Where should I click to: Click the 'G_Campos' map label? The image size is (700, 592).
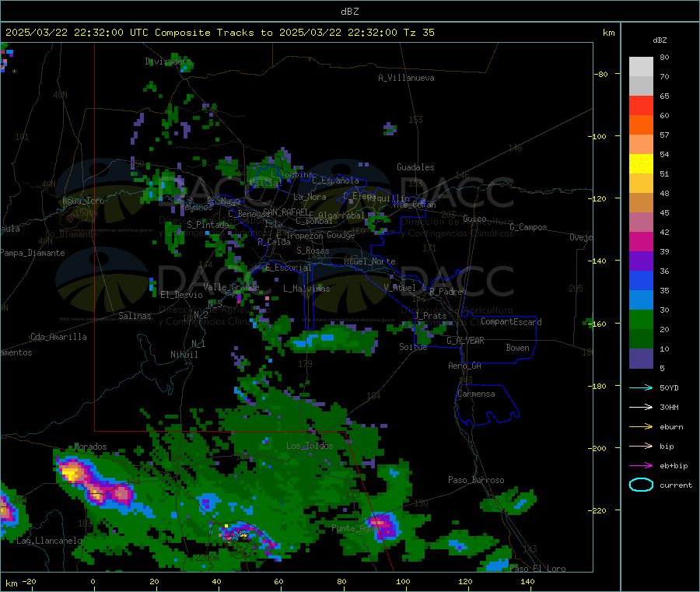click(x=529, y=227)
